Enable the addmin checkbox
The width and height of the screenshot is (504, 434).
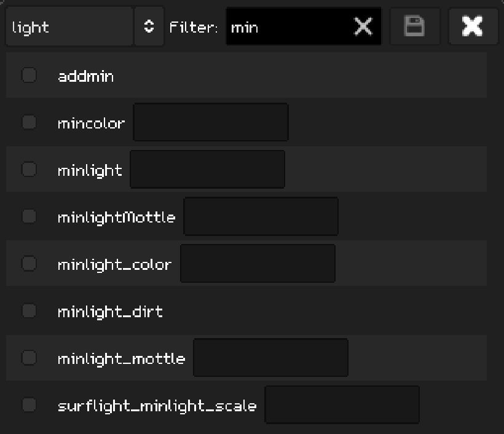point(29,75)
